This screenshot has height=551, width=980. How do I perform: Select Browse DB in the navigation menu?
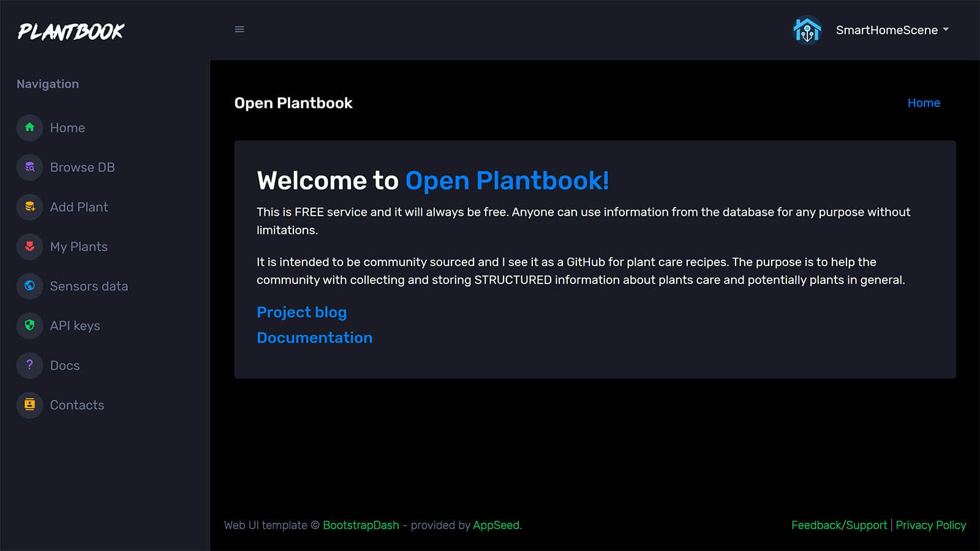tap(82, 167)
